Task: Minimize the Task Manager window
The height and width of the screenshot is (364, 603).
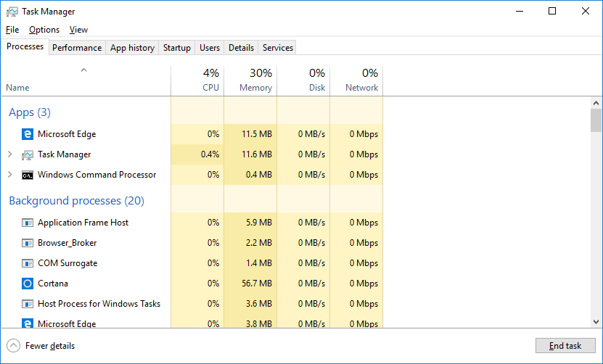Action: pyautogui.click(x=520, y=11)
